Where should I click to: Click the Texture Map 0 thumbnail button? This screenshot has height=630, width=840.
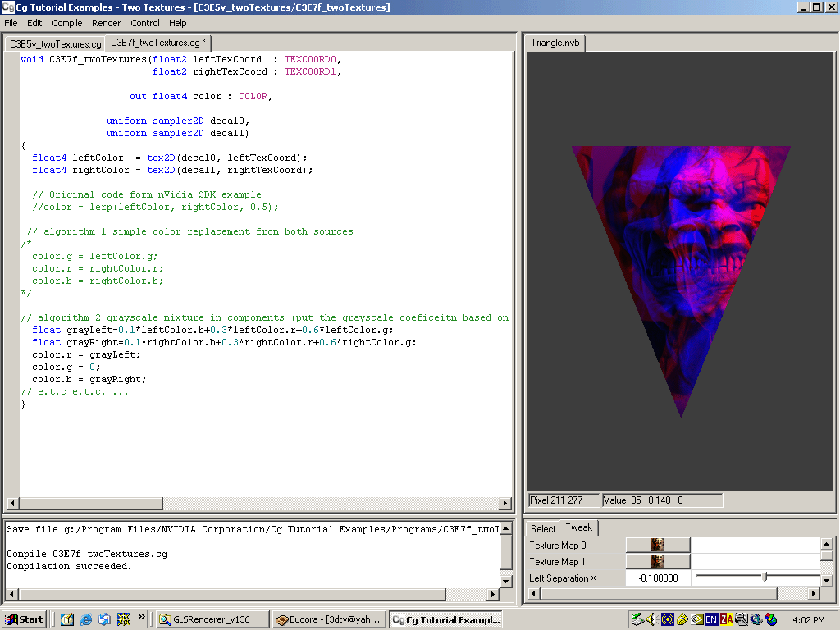(x=658, y=545)
